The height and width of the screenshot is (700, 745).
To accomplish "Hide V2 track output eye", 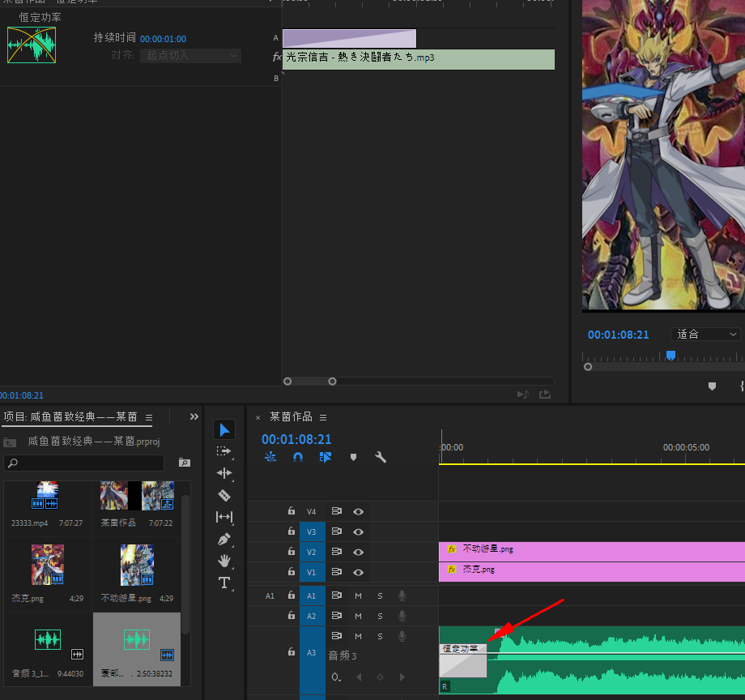I will pos(358,553).
